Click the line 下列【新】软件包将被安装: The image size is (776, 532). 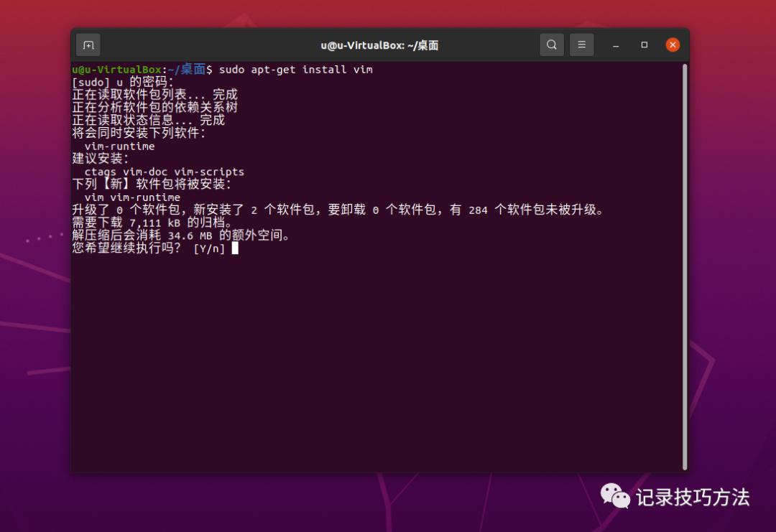152,185
